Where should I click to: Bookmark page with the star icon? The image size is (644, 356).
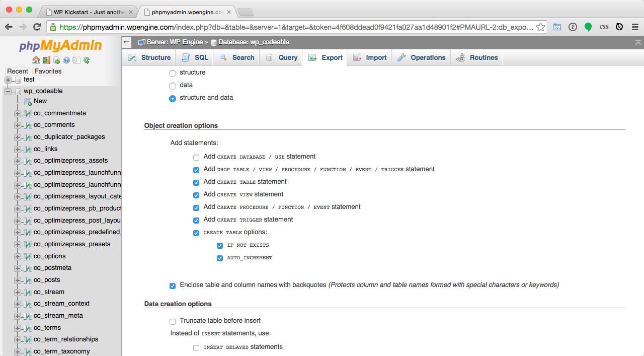(541, 27)
